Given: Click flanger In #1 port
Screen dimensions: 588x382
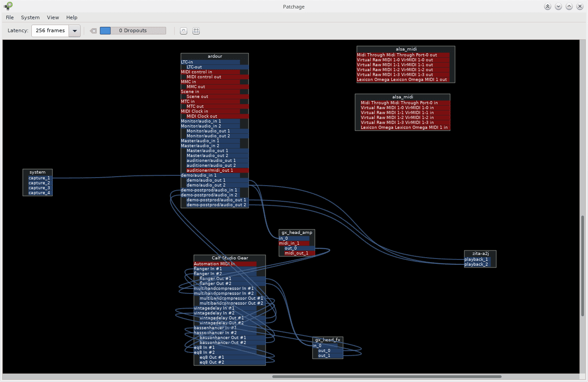Looking at the screenshot, I should coord(225,269).
